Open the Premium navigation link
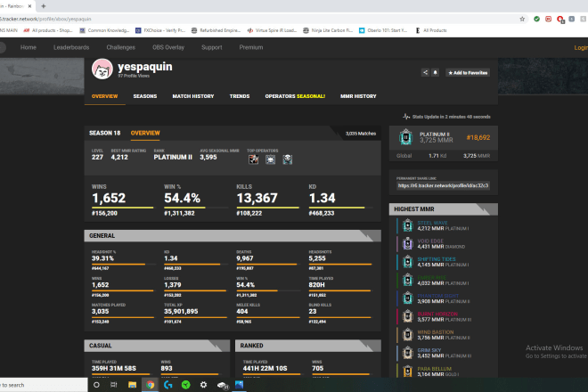588x392 pixels. click(x=251, y=47)
